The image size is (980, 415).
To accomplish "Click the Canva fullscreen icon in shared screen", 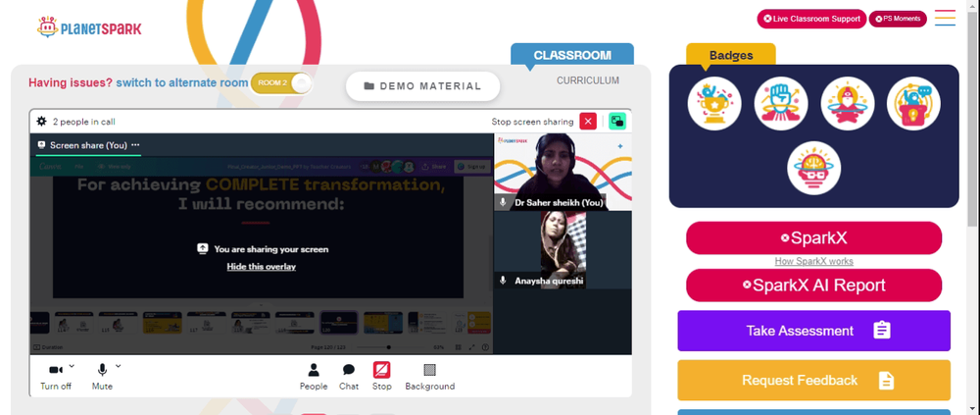I will [x=472, y=347].
